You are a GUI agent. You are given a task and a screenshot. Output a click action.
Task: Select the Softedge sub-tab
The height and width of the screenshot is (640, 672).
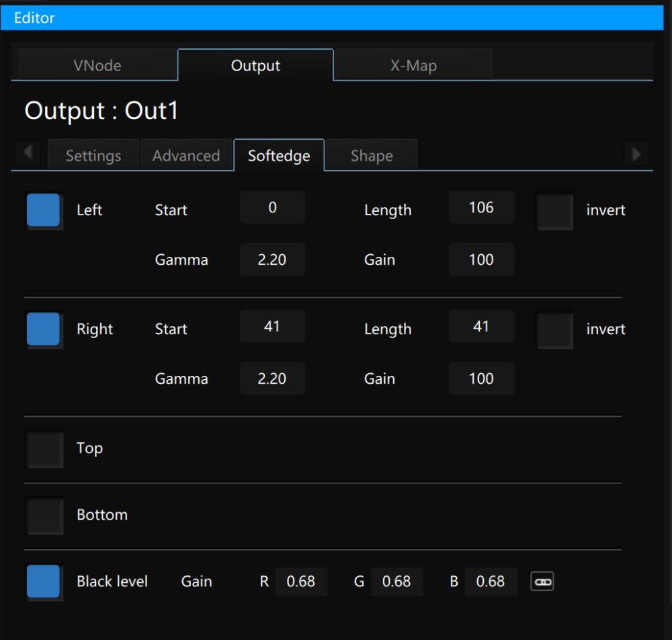[x=279, y=155]
